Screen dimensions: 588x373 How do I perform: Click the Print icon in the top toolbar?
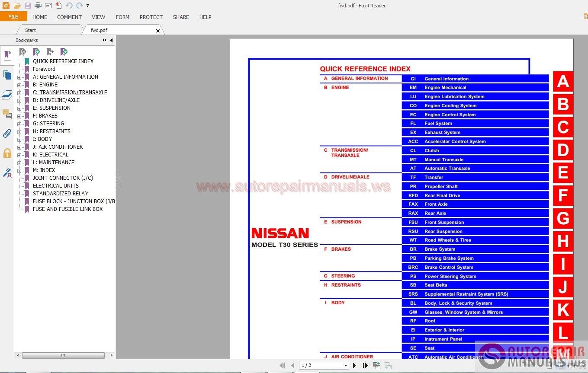click(38, 6)
